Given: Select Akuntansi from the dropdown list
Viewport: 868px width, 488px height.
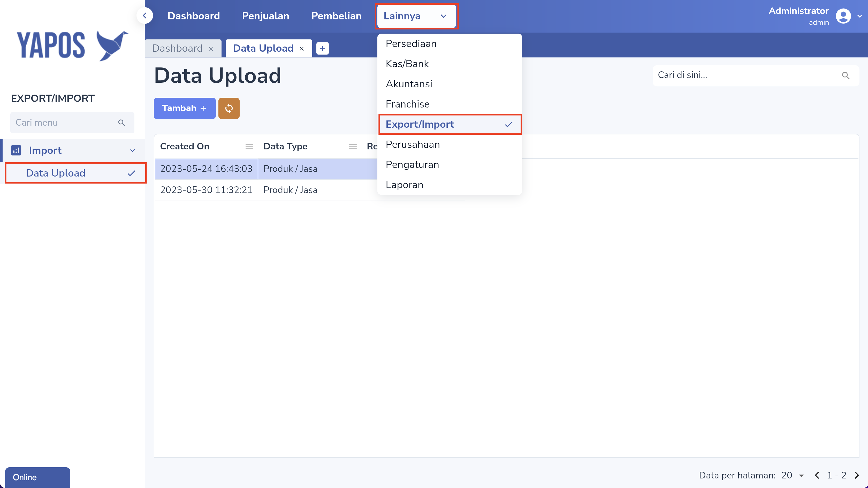Looking at the screenshot, I should 450,84.
